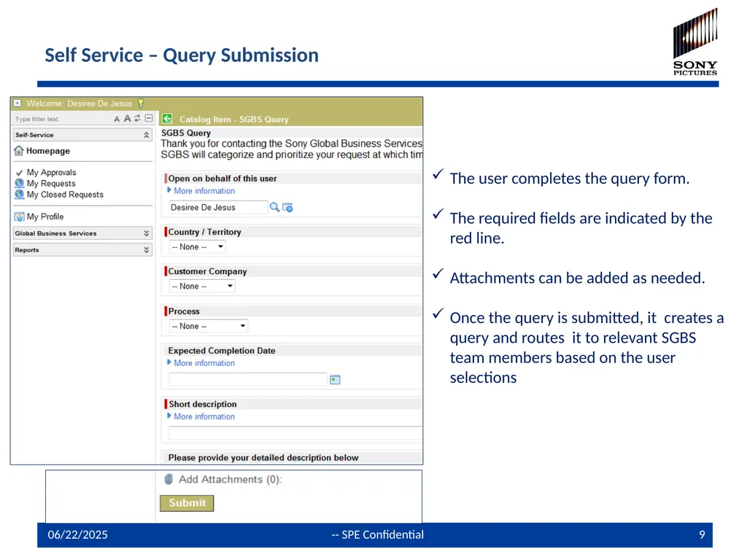Click the toggle navigation pane icon before Welcome
747x560 pixels.
coord(18,103)
